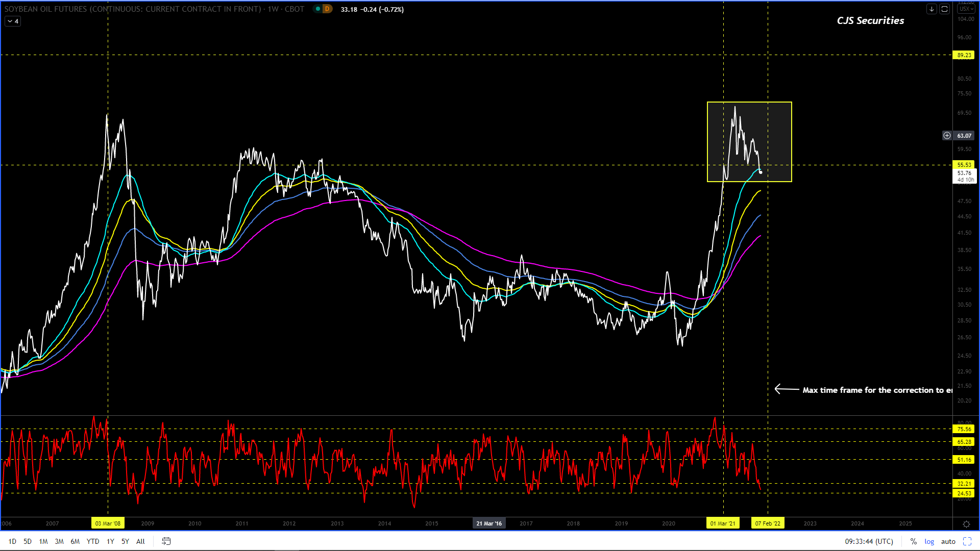Click the down arrow button near the USX selector

click(932, 9)
